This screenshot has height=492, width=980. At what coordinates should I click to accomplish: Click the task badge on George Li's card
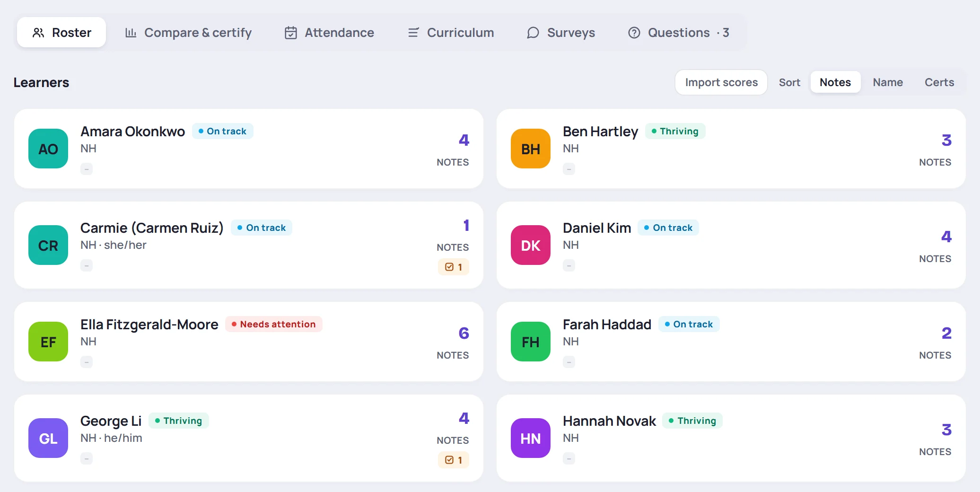coord(454,460)
